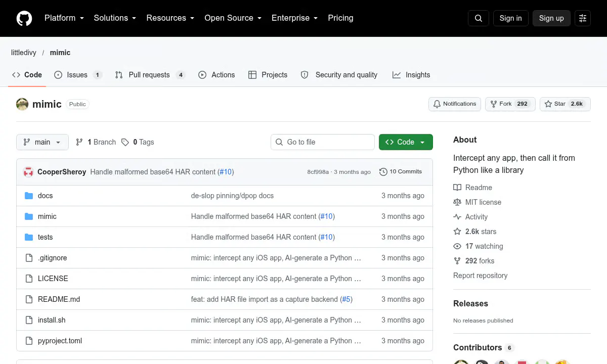Open 'de-slop pinning/dpop docs' commit message
The width and height of the screenshot is (607, 364).
pos(232,196)
